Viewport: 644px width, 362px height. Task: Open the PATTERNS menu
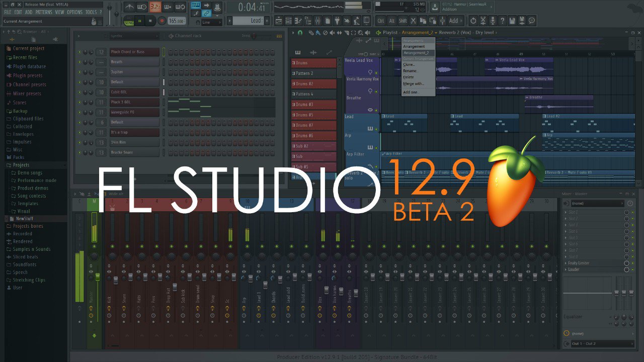[44, 12]
